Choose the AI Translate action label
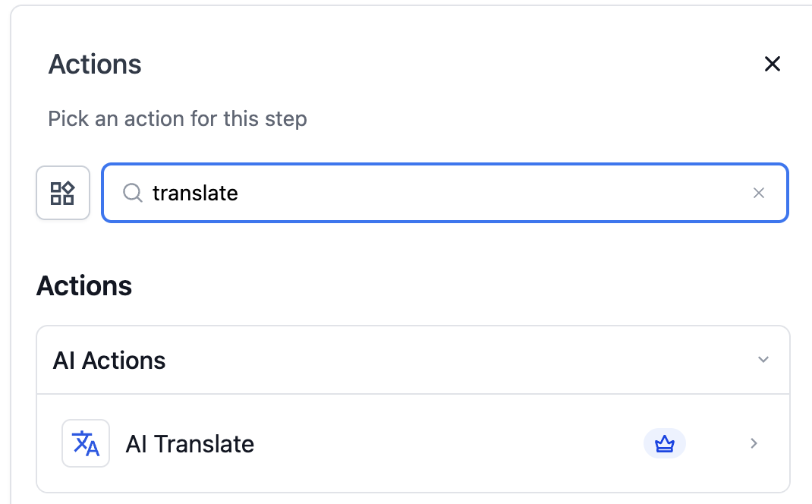This screenshot has width=812, height=504. click(190, 444)
